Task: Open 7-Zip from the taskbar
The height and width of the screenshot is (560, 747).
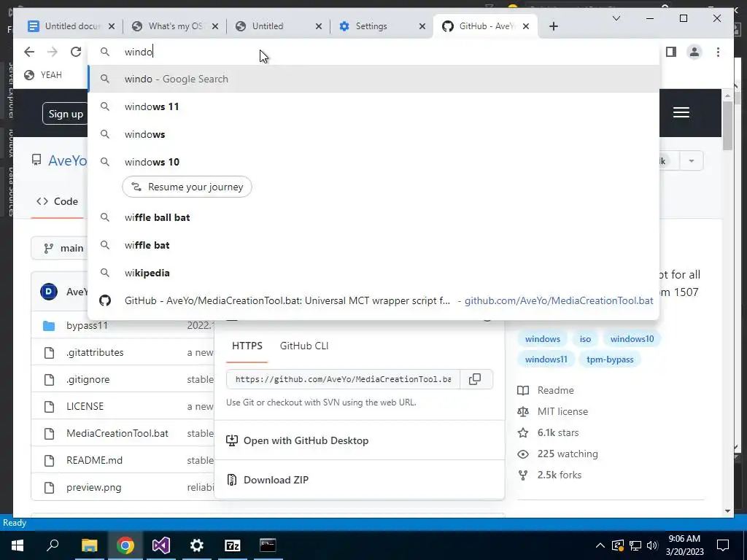Action: [x=232, y=545]
